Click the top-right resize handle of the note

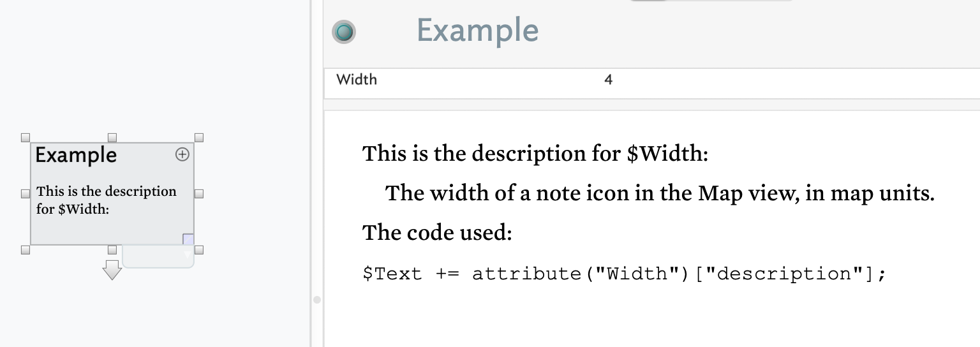pos(198,138)
